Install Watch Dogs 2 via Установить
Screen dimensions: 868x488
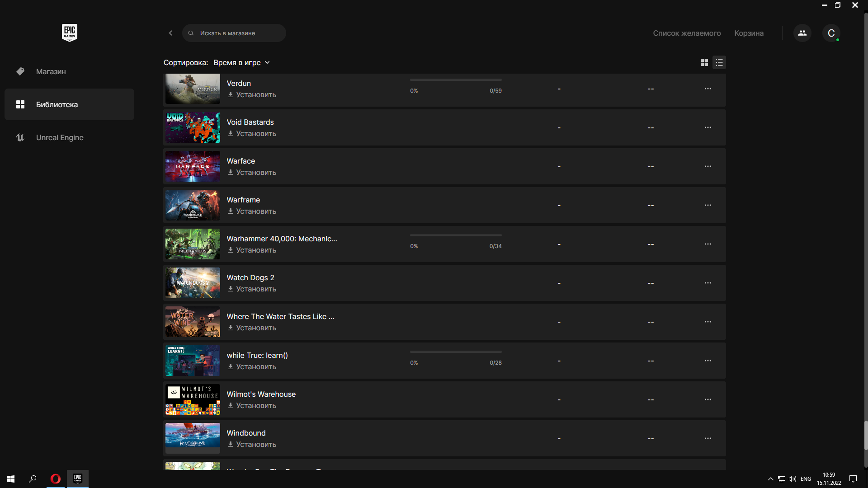[x=252, y=289]
